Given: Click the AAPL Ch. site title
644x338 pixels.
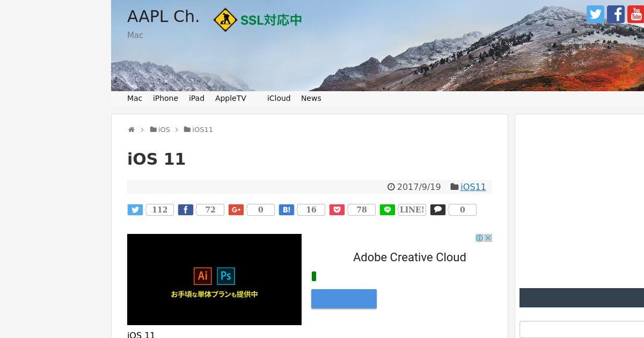Looking at the screenshot, I should pos(163,17).
